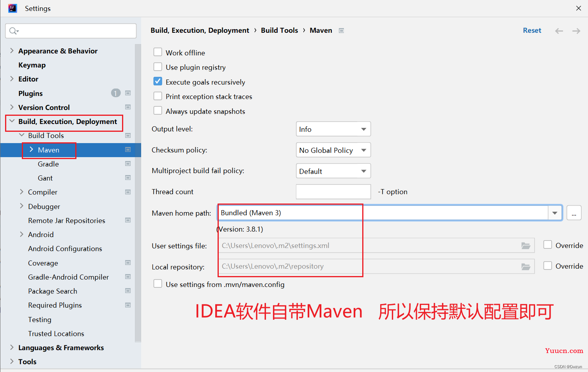Expand the Maven tree node arrow
Screen dimensions: 588x372
coord(31,150)
